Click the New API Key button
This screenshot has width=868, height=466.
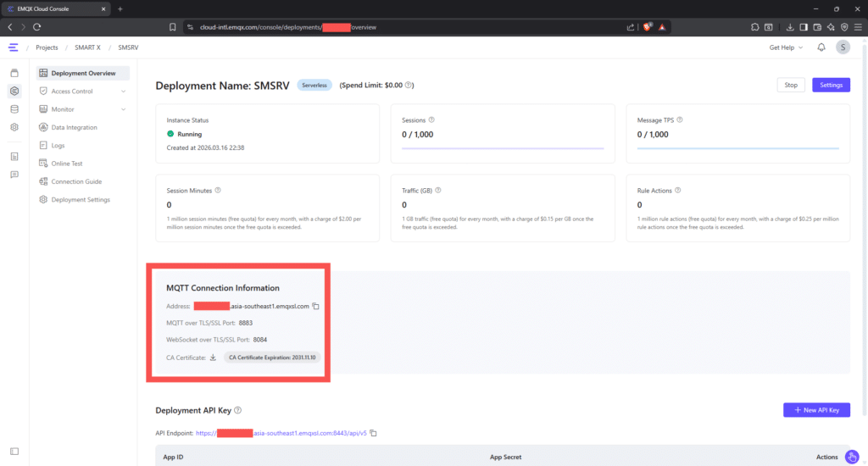(x=816, y=410)
